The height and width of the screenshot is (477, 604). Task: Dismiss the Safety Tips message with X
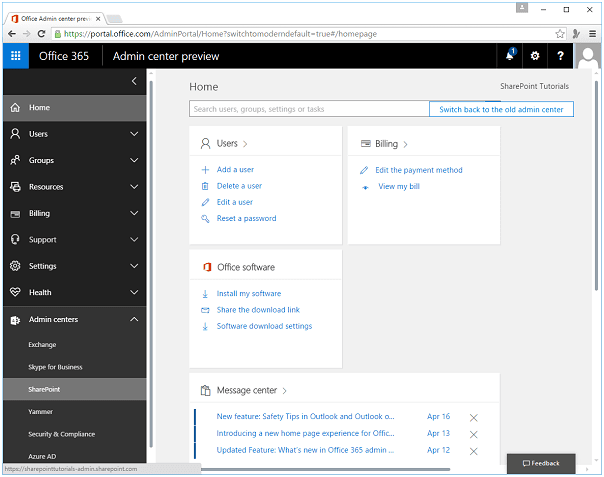click(473, 418)
